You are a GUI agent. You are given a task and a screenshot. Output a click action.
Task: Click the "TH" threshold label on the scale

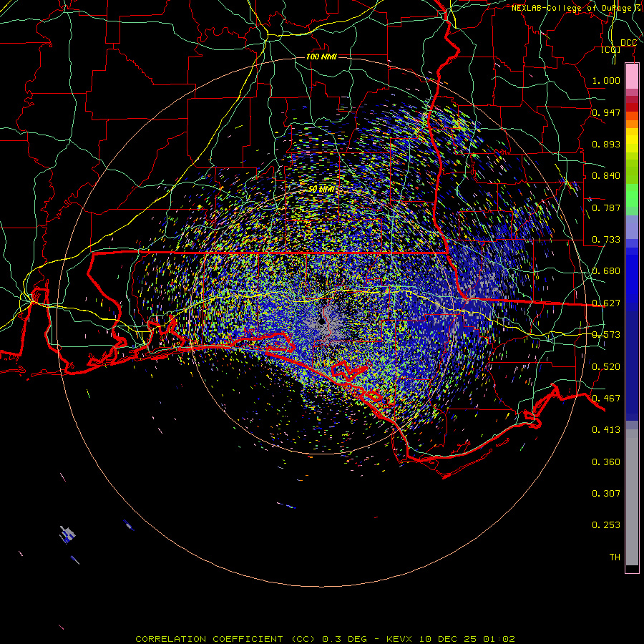coord(615,557)
